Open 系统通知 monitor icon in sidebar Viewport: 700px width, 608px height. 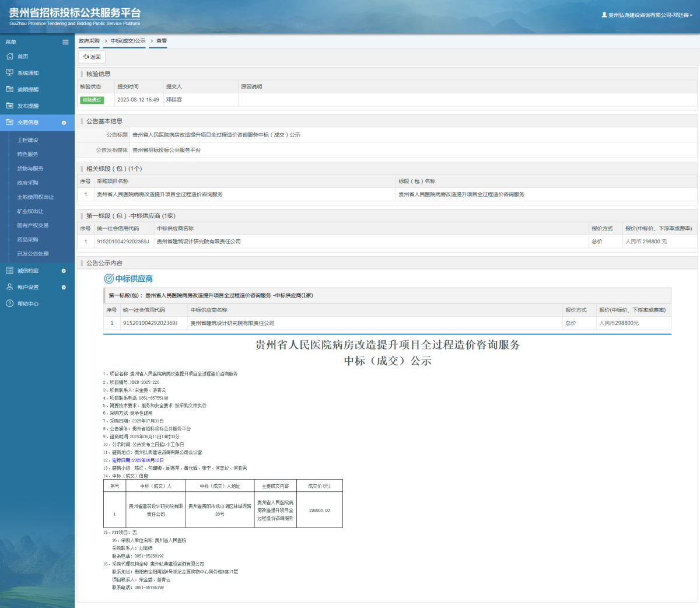pyautogui.click(x=9, y=73)
